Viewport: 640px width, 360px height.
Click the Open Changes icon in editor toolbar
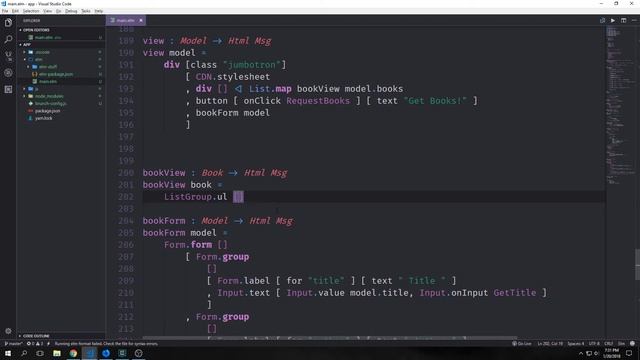click(602, 20)
